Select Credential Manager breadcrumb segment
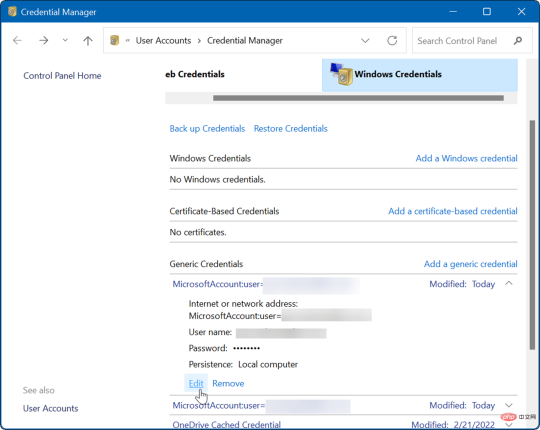 245,41
